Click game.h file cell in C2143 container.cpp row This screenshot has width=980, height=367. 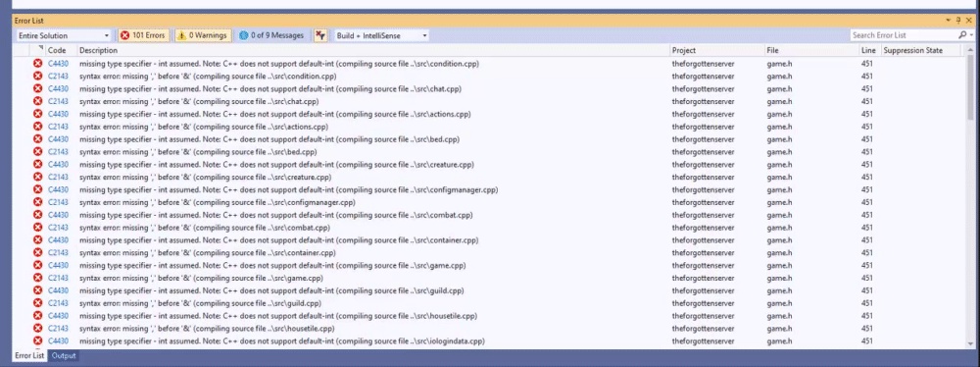click(x=779, y=253)
